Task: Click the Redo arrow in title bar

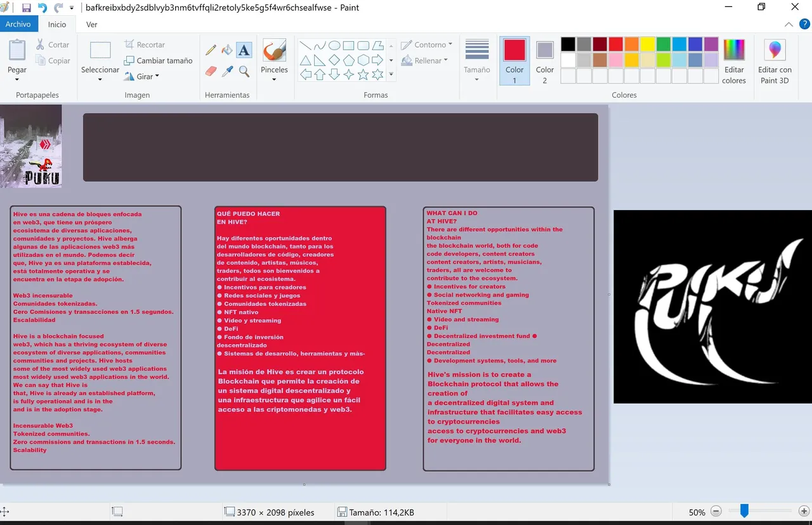Action: pos(59,8)
